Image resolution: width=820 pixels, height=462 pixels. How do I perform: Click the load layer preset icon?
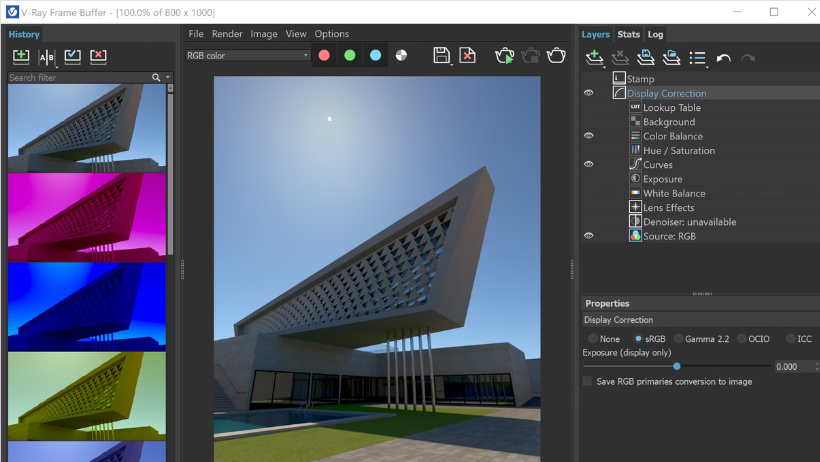671,58
